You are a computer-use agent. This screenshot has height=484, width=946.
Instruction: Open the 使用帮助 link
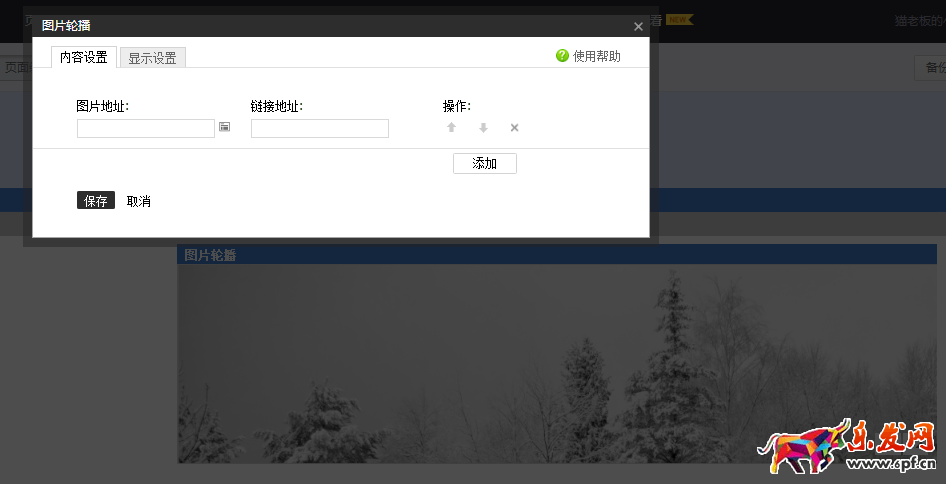(597, 56)
